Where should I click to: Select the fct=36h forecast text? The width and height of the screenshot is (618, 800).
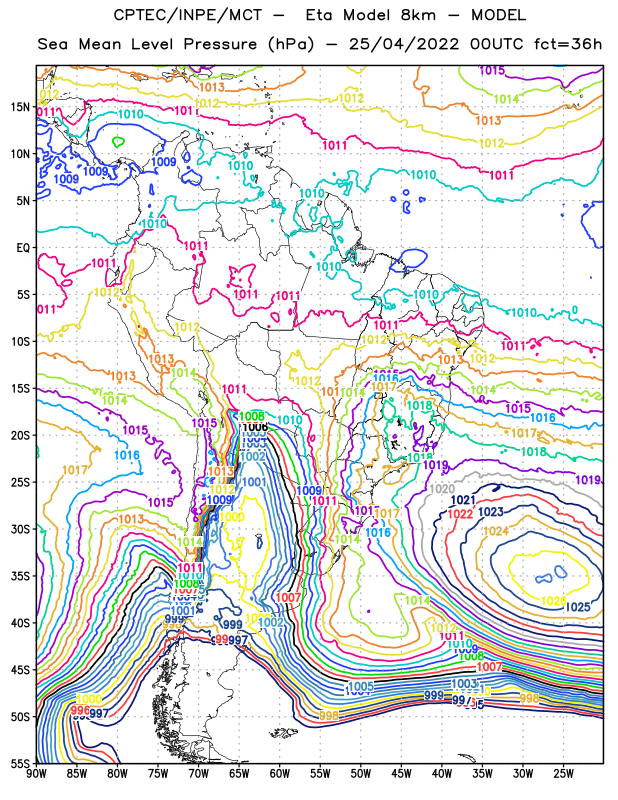[568, 44]
